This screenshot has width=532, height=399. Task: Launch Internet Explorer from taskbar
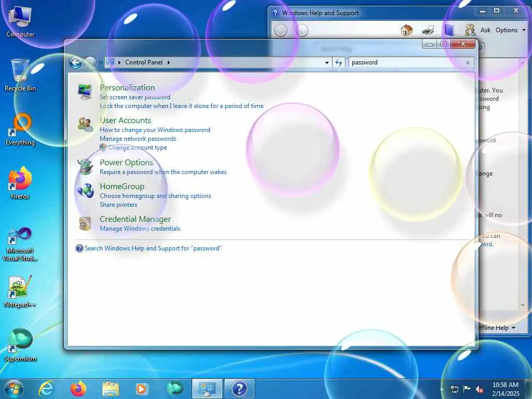[x=46, y=389]
